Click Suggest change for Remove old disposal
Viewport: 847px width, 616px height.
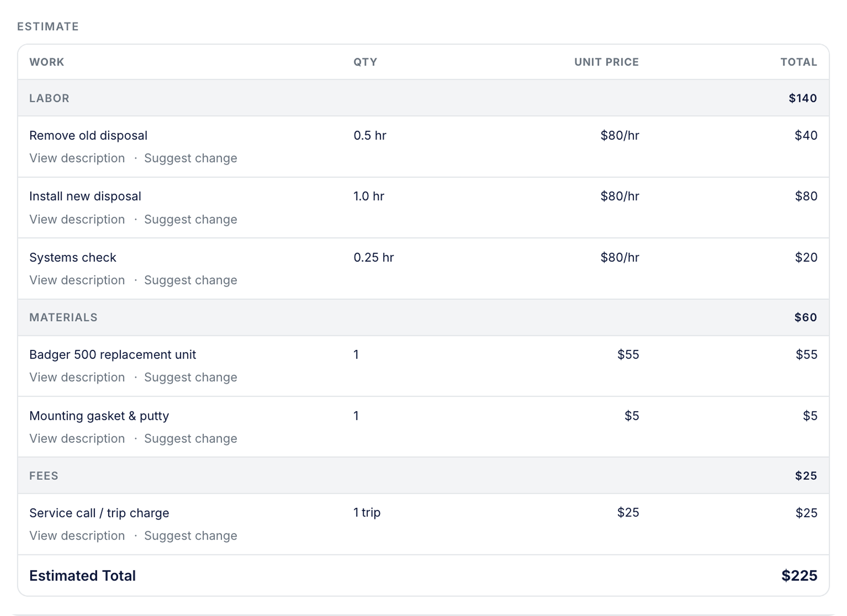coord(191,158)
